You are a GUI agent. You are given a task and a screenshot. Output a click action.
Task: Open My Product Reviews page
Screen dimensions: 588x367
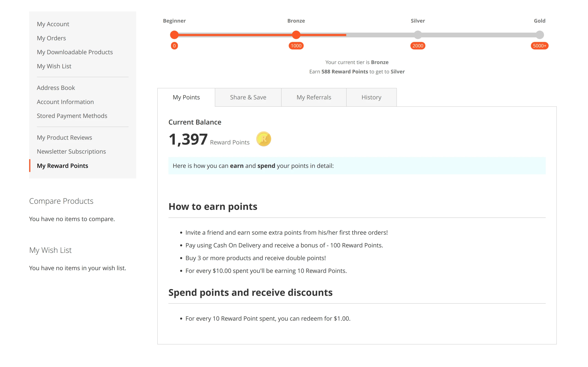(x=64, y=137)
